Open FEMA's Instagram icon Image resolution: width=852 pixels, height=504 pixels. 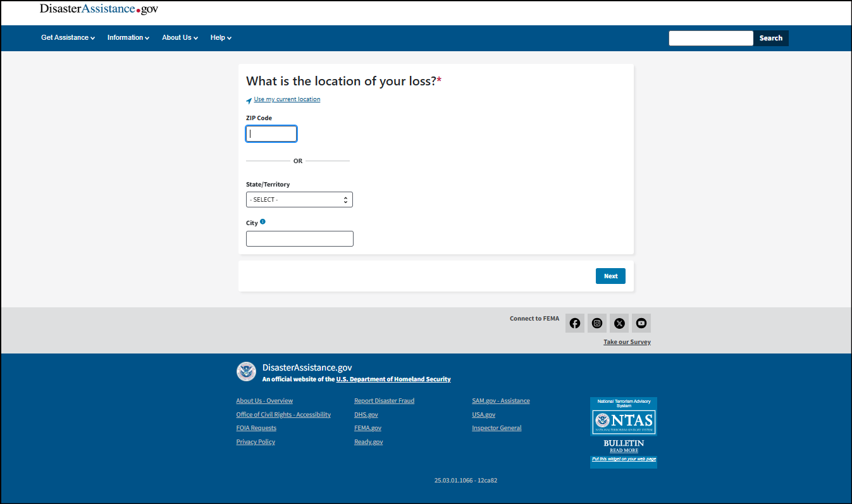pyautogui.click(x=596, y=323)
